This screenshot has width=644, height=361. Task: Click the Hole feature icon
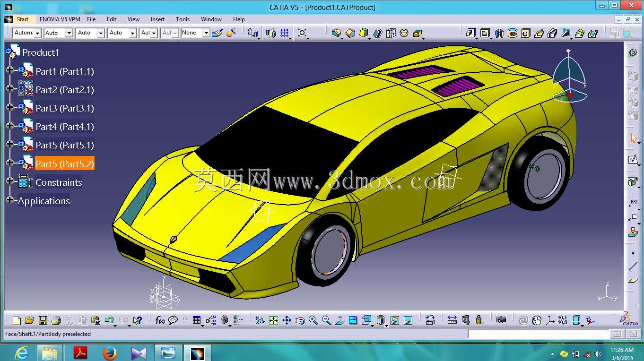point(525,33)
